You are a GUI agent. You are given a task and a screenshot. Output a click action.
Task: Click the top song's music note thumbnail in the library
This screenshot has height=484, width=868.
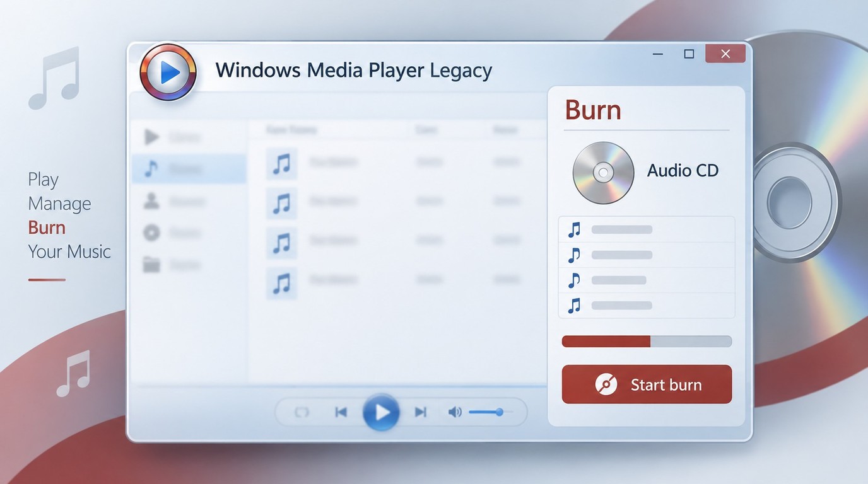click(x=281, y=163)
